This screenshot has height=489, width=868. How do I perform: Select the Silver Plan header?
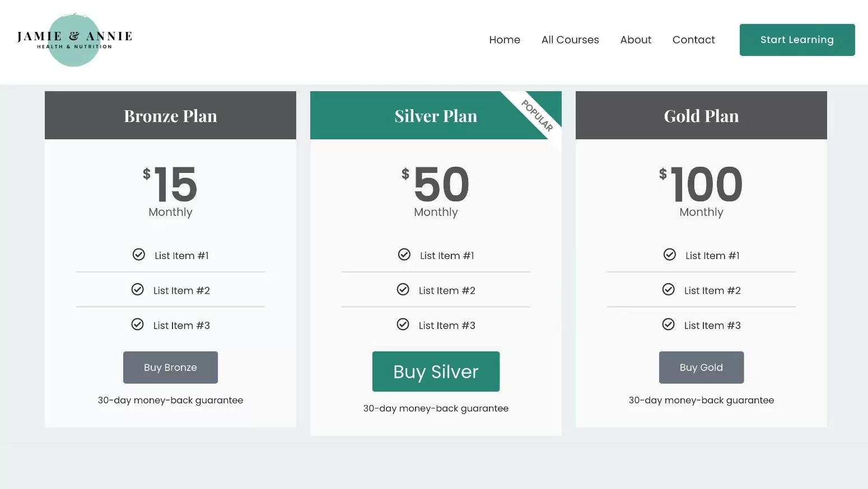[436, 116]
